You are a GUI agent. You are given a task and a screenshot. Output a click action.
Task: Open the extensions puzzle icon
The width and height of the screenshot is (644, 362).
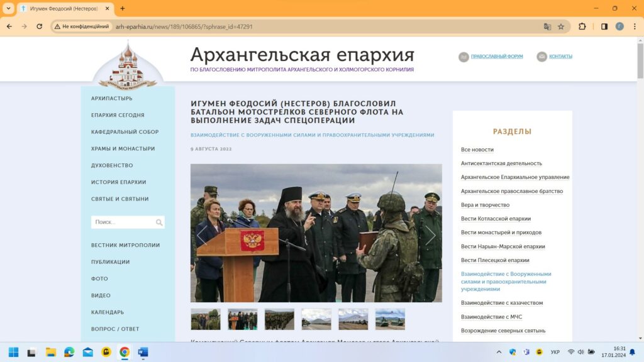(582, 26)
